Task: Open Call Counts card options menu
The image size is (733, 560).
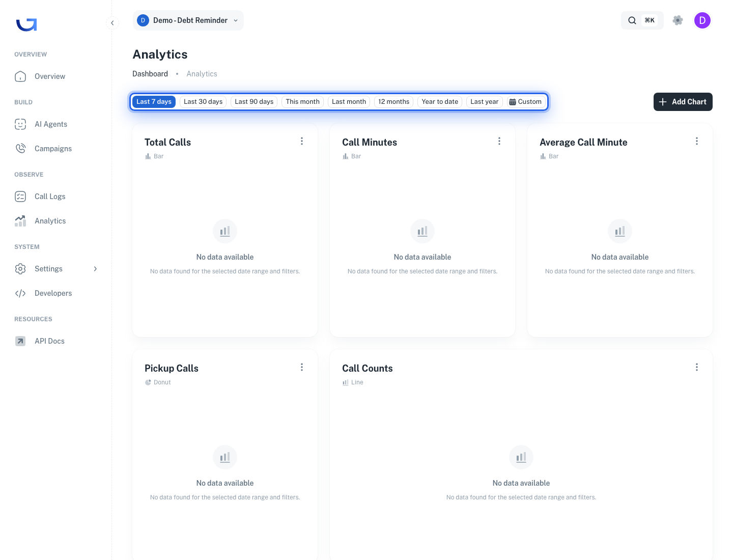Action: tap(697, 367)
